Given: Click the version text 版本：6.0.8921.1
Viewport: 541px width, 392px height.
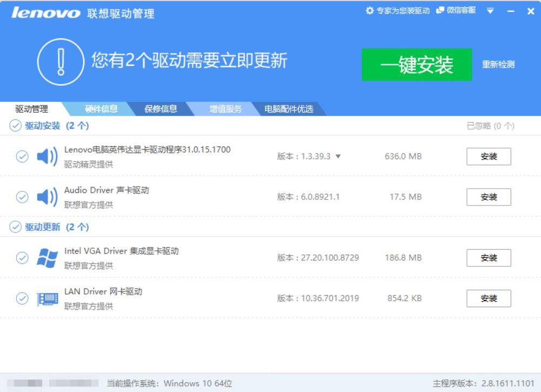Looking at the screenshot, I should click(x=308, y=197).
